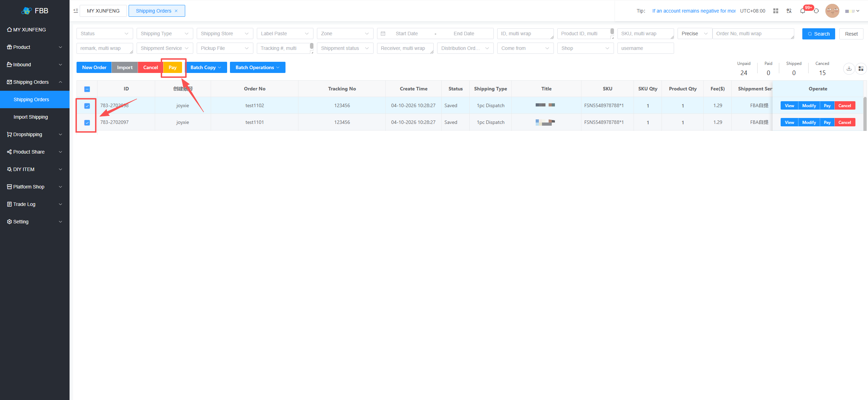The height and width of the screenshot is (400, 868).
Task: Collapse the sidebar menu toggle icon
Action: (x=75, y=11)
